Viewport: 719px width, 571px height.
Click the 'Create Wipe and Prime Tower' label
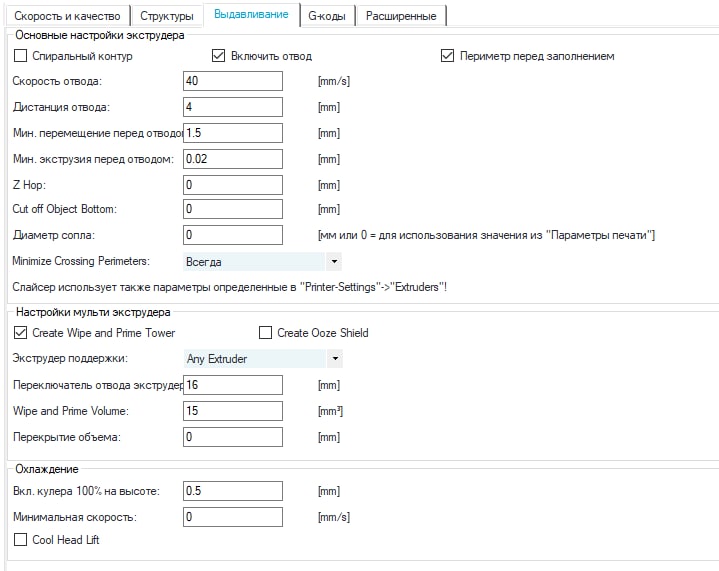[x=104, y=333]
